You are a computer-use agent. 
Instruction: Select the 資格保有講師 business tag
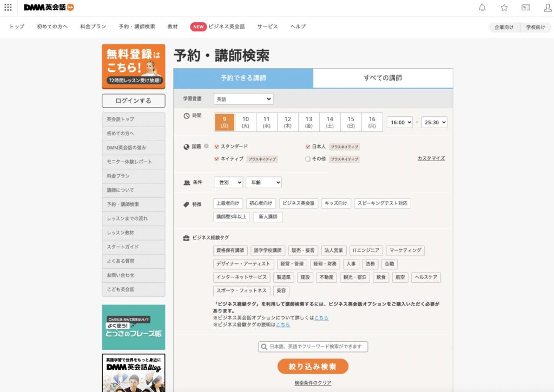tap(230, 250)
